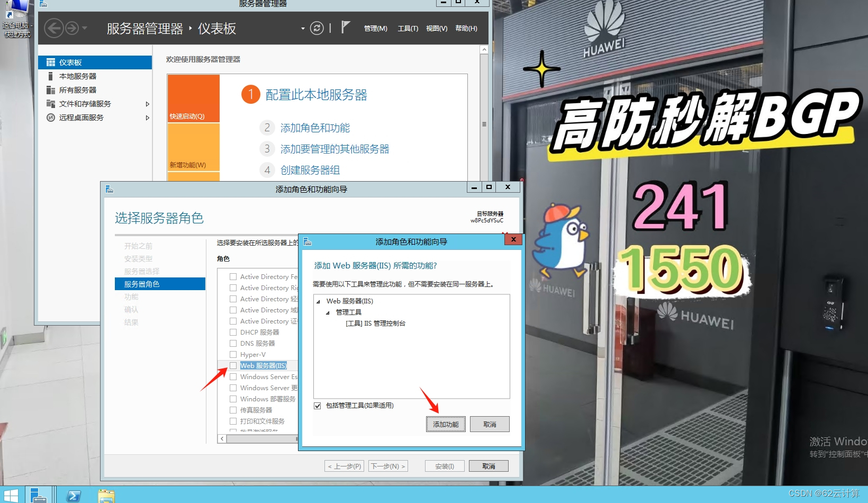The image size is (868, 503).
Task: Check the 打印和文件服务 role checkbox
Action: coord(233,421)
